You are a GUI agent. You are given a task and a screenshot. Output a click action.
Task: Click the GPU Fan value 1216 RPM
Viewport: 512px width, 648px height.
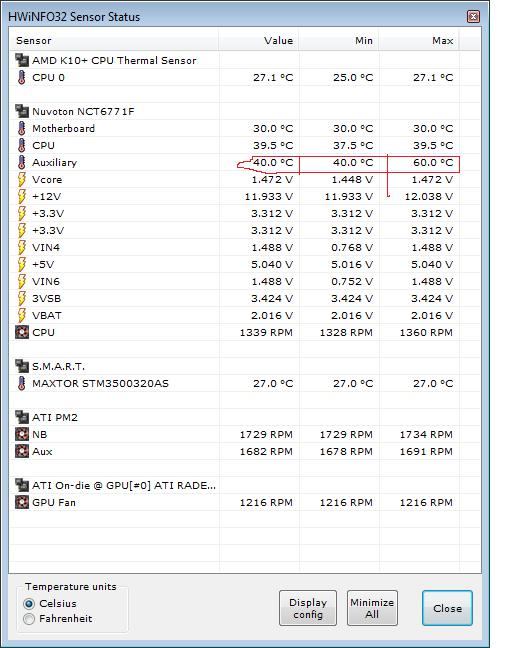(x=266, y=503)
